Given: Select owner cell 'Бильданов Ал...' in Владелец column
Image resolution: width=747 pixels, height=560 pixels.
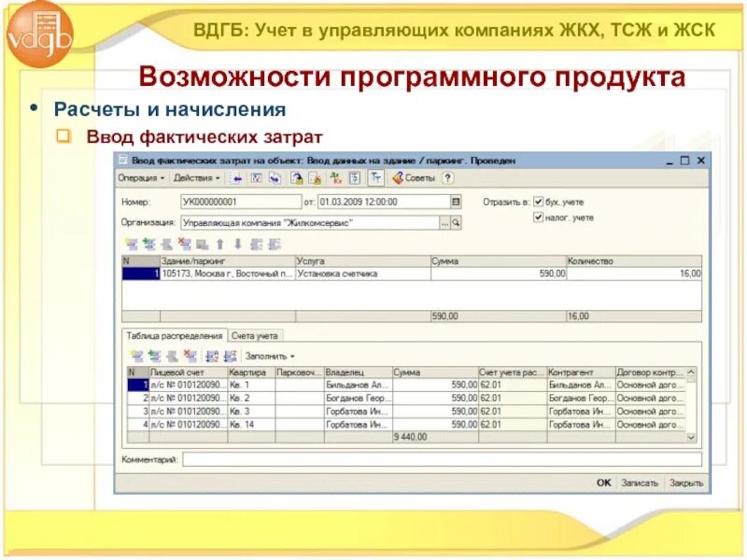Looking at the screenshot, I should coord(359,385).
